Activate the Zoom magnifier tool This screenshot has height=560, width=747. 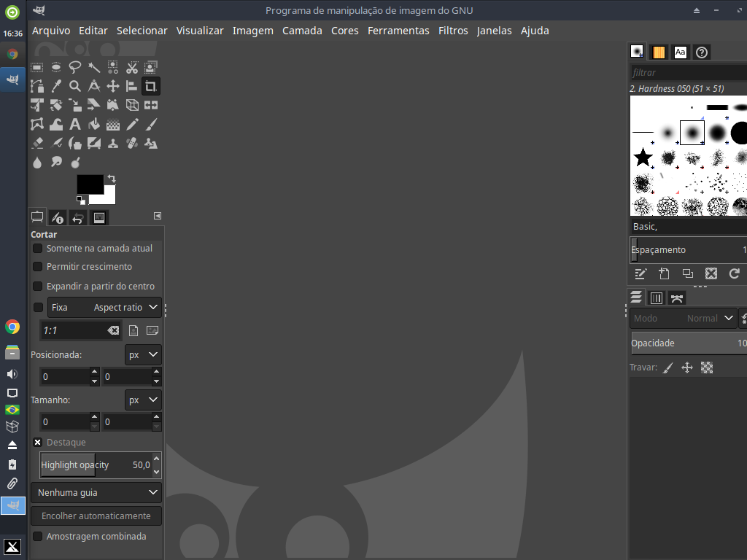75,86
